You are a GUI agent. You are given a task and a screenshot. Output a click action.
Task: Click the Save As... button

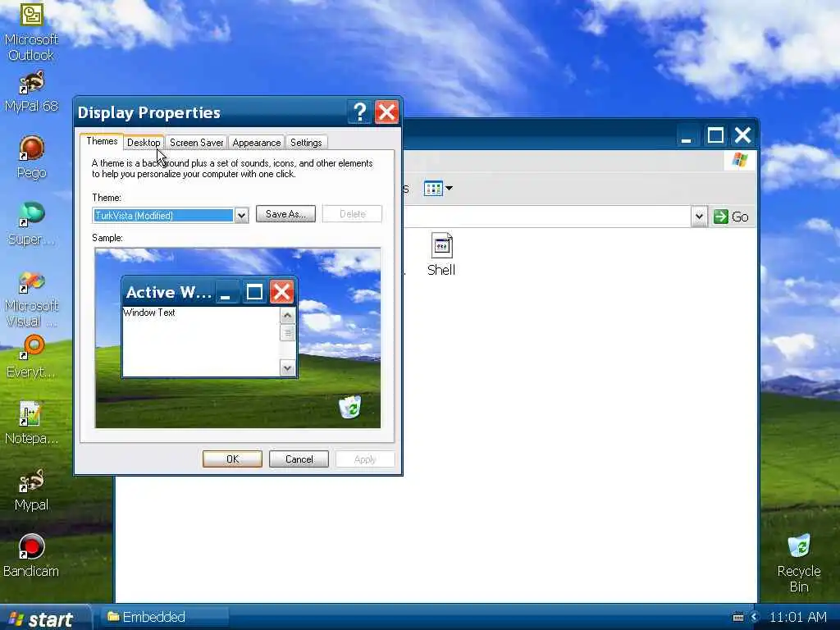[285, 214]
